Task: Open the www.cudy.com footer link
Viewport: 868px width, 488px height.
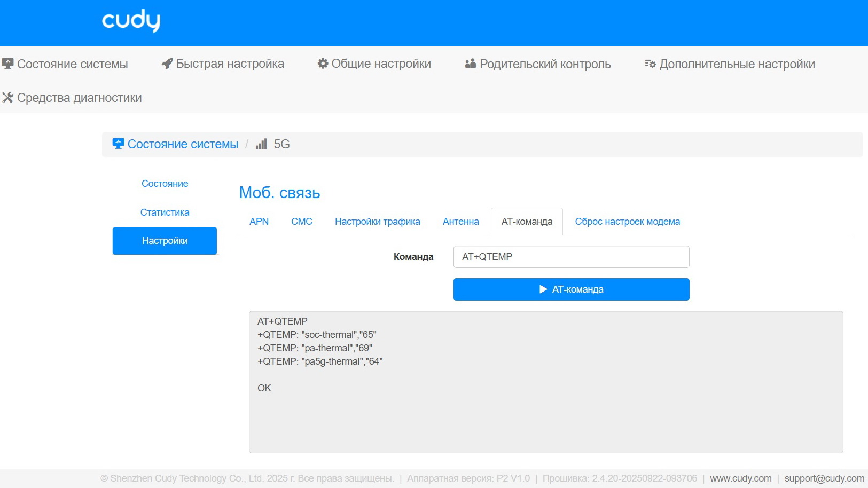Action: (x=740, y=478)
